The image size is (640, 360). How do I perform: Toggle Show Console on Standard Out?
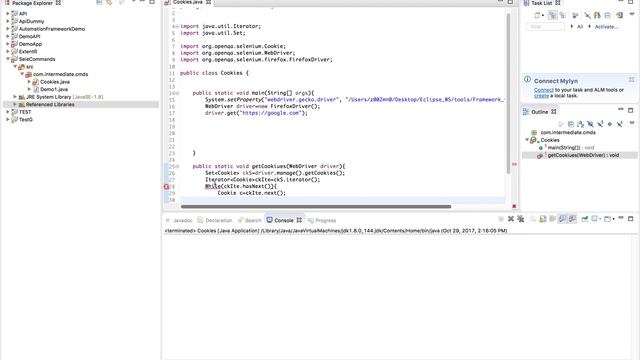(x=562, y=219)
